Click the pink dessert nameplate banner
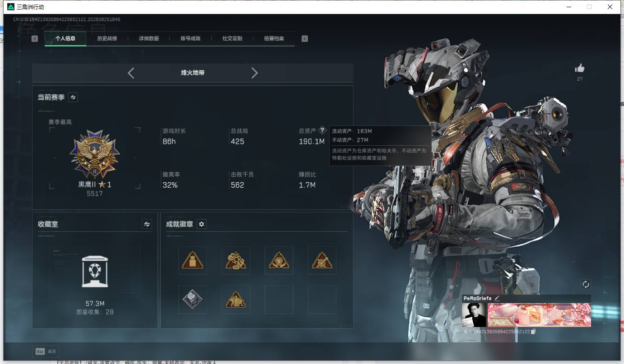This screenshot has width=624, height=364. 539,315
